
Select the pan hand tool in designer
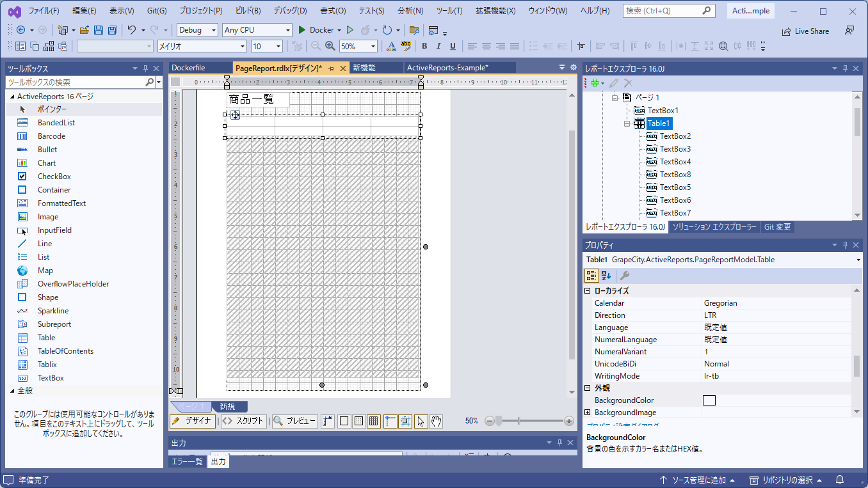[x=436, y=421]
